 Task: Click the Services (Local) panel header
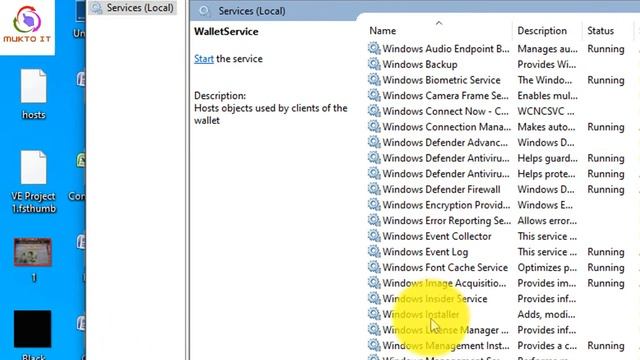[x=252, y=11]
